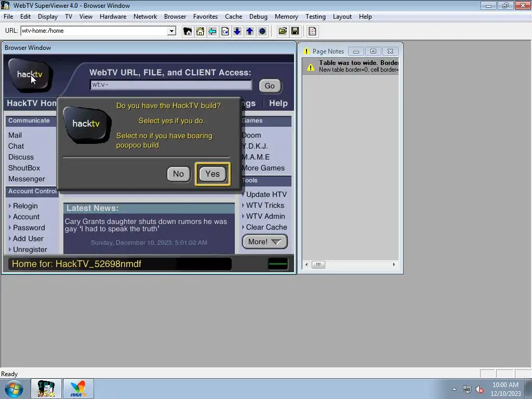The image size is (532, 399).
Task: Click the blue globe toolbar icon
Action: point(262,31)
